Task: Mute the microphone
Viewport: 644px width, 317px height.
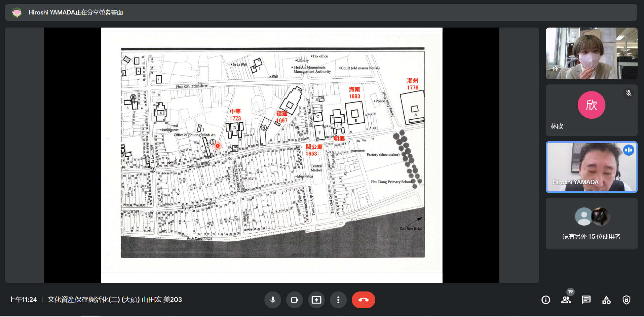Action: 273,300
